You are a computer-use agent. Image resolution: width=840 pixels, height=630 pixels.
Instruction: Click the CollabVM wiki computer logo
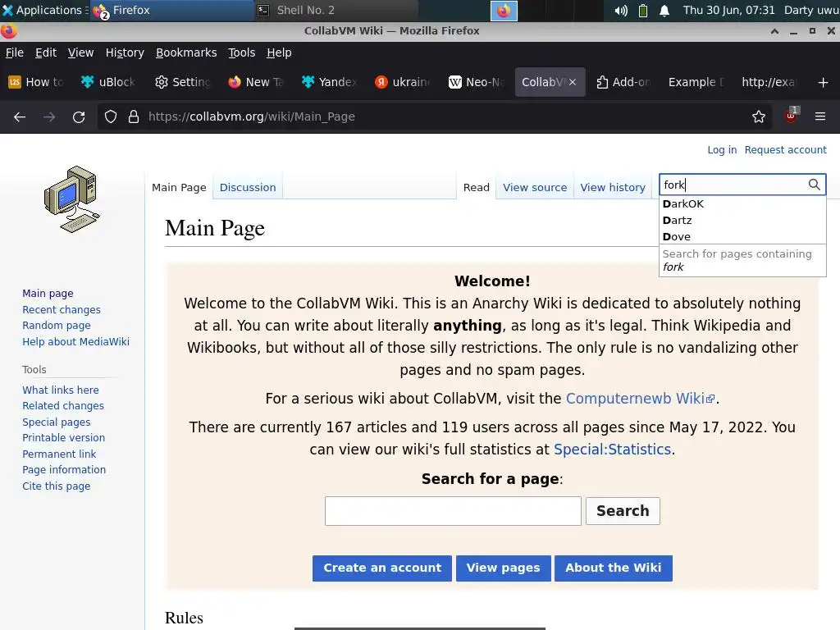(x=72, y=199)
